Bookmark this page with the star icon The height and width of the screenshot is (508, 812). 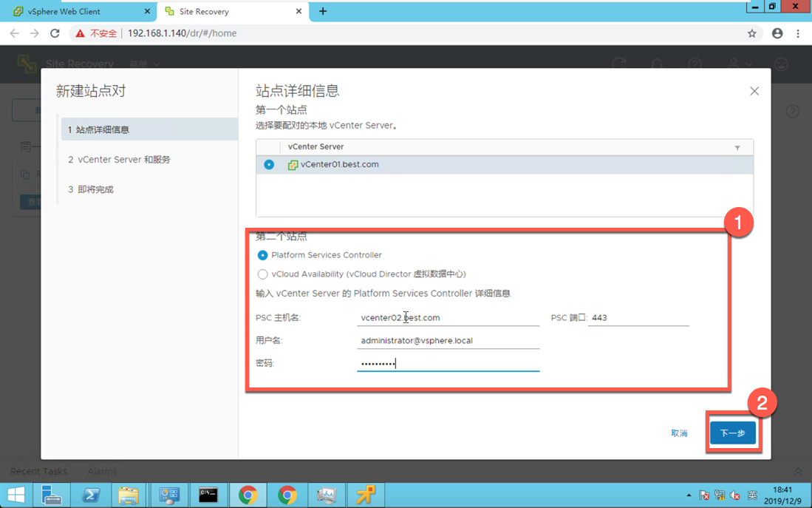752,33
